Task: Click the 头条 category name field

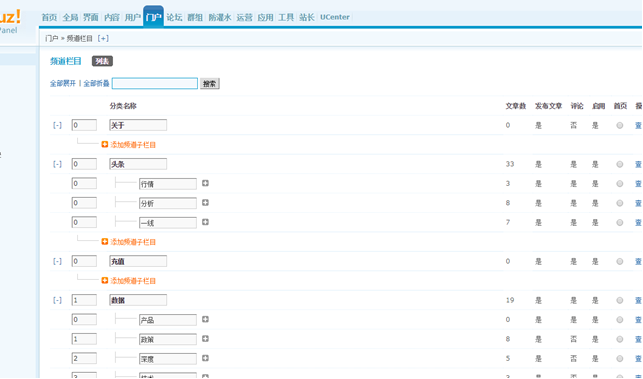Action: point(138,164)
